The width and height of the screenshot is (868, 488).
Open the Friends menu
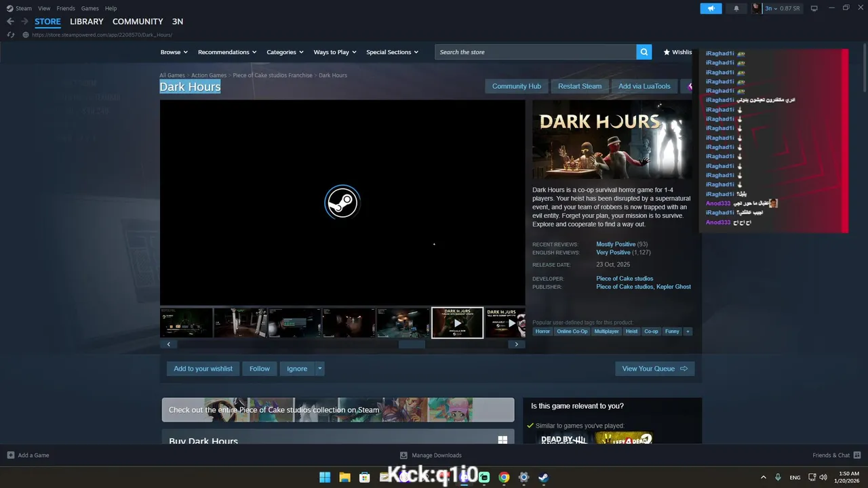click(66, 8)
